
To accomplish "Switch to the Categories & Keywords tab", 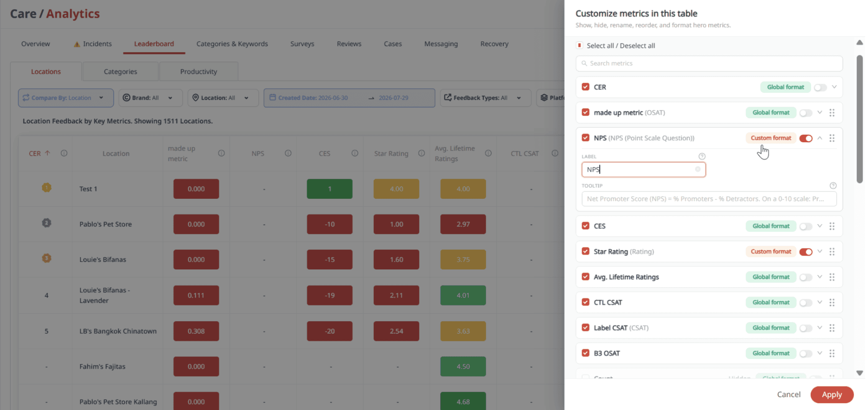I will [x=232, y=44].
